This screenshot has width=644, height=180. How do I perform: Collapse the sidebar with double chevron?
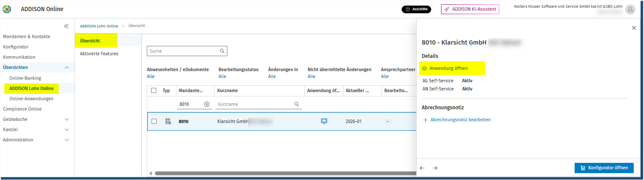(x=66, y=26)
